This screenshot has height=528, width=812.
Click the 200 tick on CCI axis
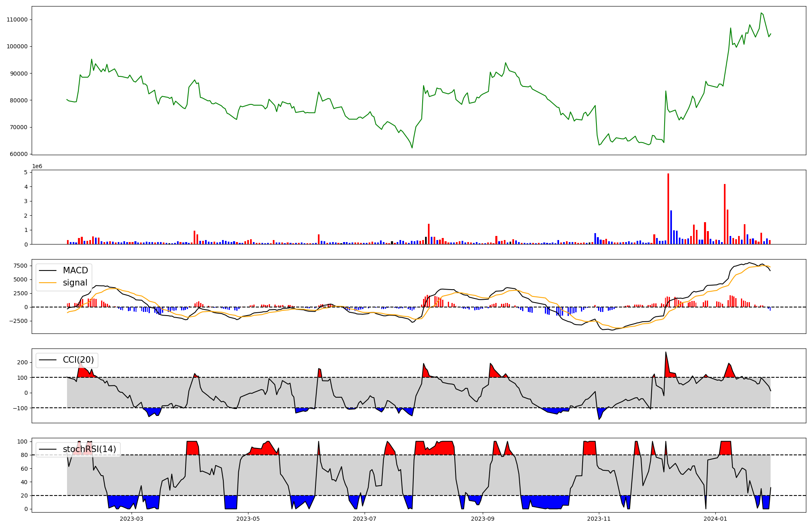(23, 362)
